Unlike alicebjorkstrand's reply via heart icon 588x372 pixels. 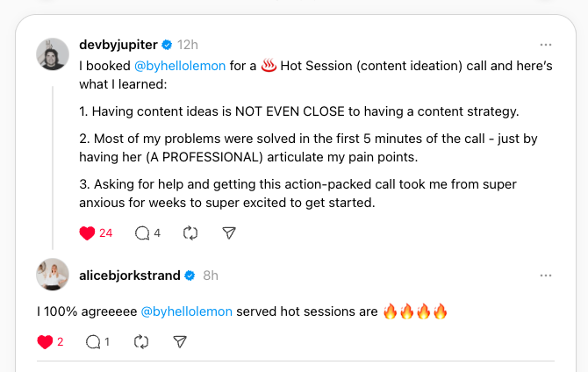45,342
